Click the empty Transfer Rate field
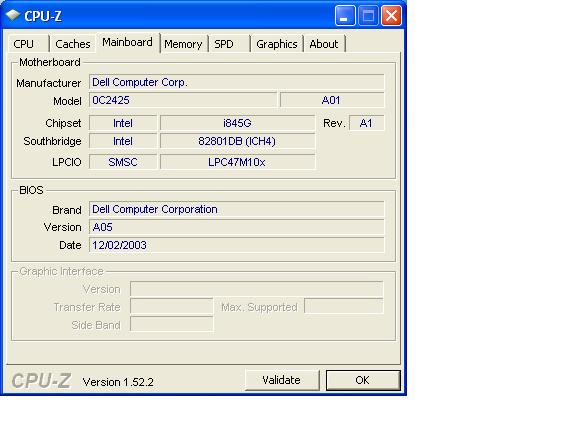576x432 pixels. (x=172, y=306)
